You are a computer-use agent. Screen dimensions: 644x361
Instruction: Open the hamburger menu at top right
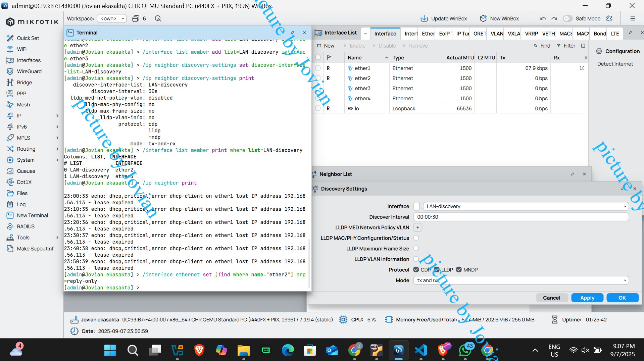(633, 18)
